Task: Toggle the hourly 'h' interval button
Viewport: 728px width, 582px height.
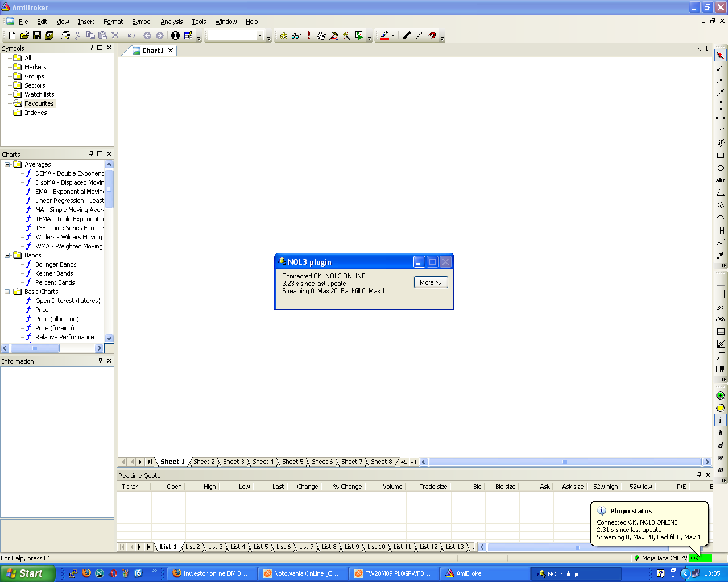Action: (x=721, y=433)
